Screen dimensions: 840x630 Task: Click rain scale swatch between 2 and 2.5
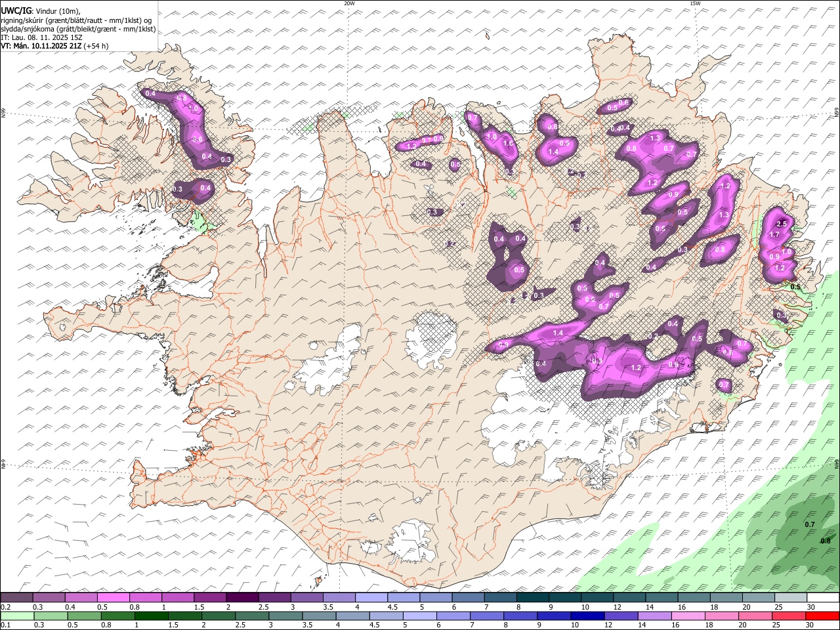coord(217,616)
